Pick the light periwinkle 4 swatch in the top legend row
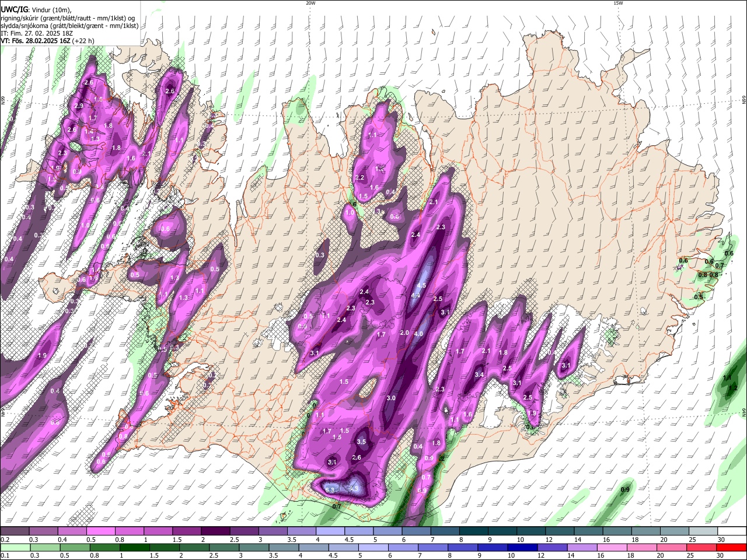This screenshot has height=560, width=747. [330, 531]
